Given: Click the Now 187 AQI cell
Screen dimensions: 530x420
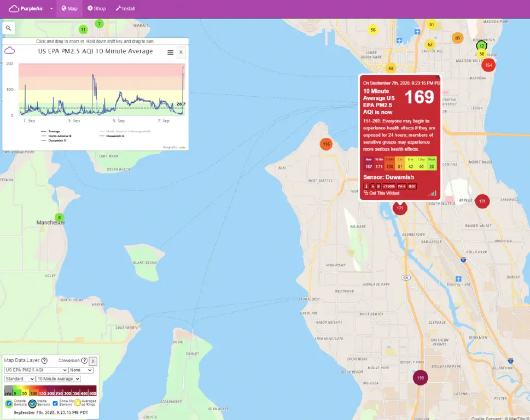Looking at the screenshot, I should (x=369, y=163).
